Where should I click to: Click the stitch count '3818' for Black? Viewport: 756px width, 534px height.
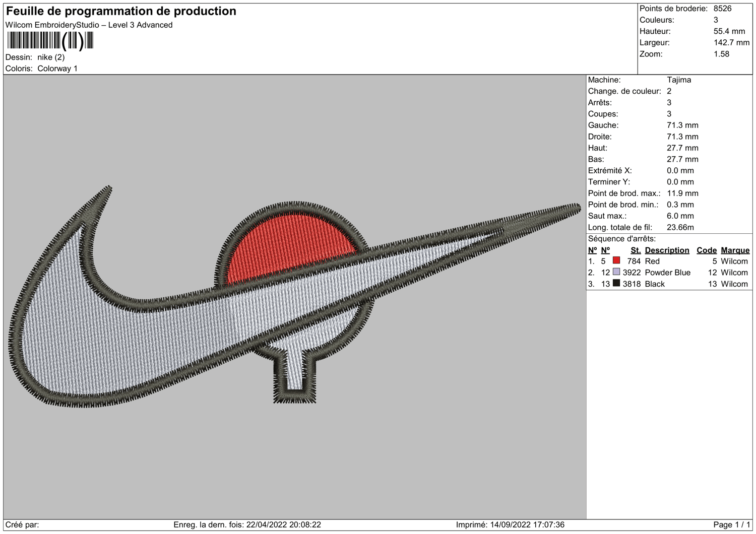[x=632, y=284]
